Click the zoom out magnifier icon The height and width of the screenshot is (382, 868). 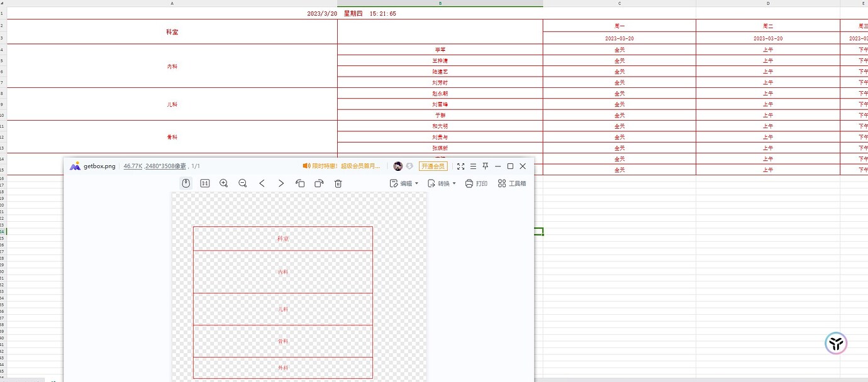click(x=243, y=183)
